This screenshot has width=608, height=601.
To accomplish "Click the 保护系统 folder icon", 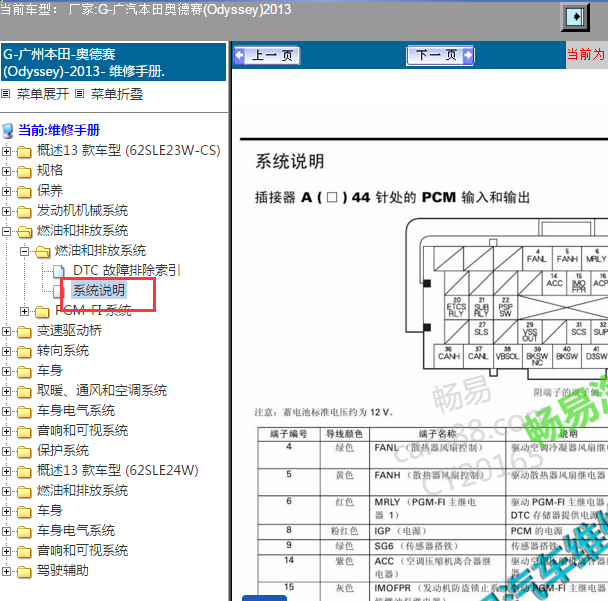I will (x=24, y=452).
